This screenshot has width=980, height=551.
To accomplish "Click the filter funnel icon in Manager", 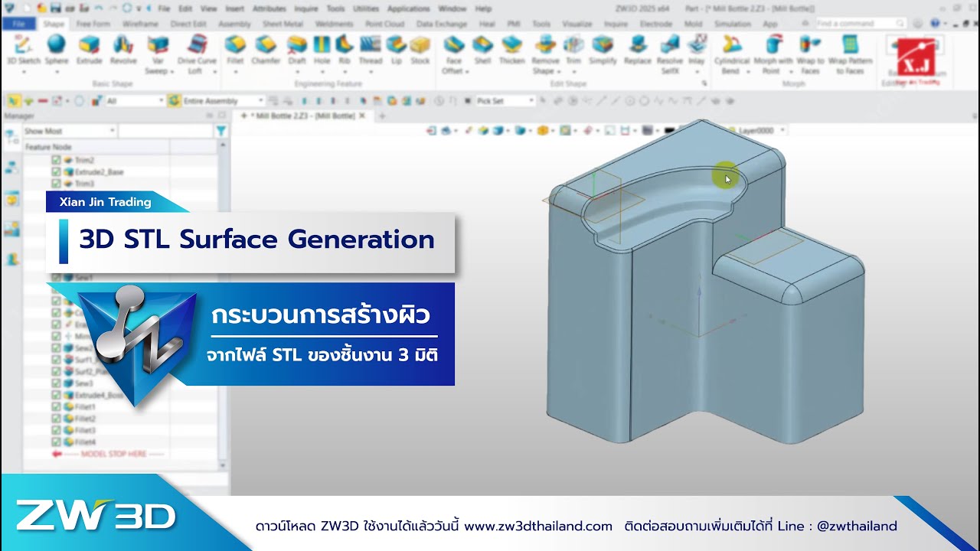I will click(221, 132).
